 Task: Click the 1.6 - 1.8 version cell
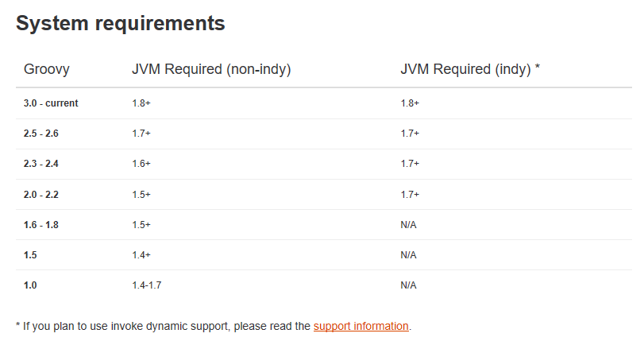click(x=41, y=225)
